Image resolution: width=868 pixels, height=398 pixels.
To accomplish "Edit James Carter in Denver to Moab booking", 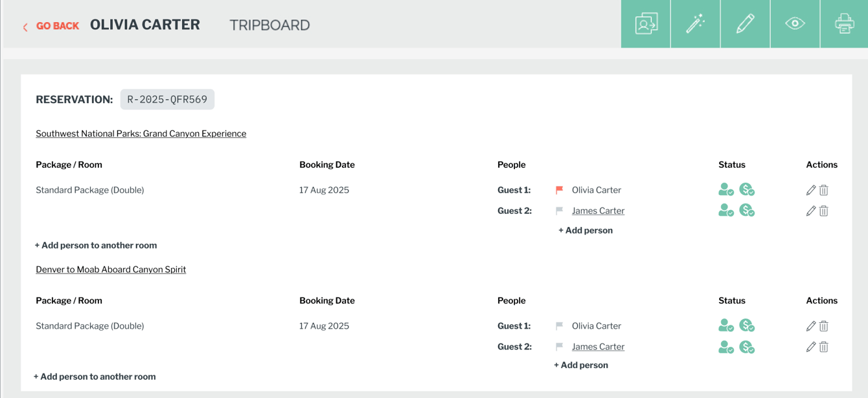I will coord(810,347).
